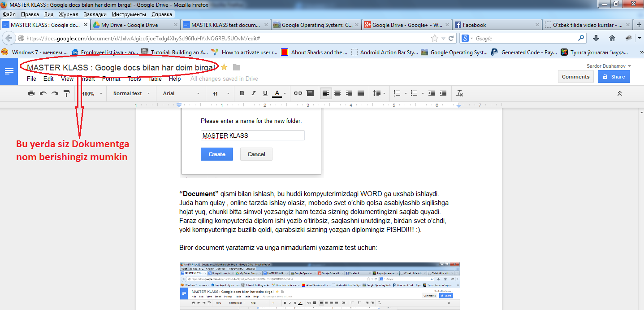644x310 pixels.
Task: Select Center align button
Action: (x=337, y=93)
